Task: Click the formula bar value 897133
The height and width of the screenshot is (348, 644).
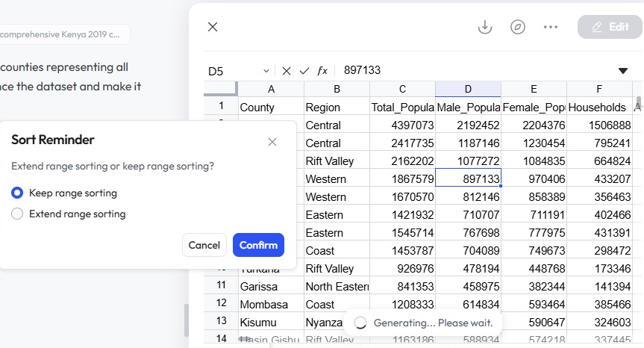Action: [x=363, y=71]
